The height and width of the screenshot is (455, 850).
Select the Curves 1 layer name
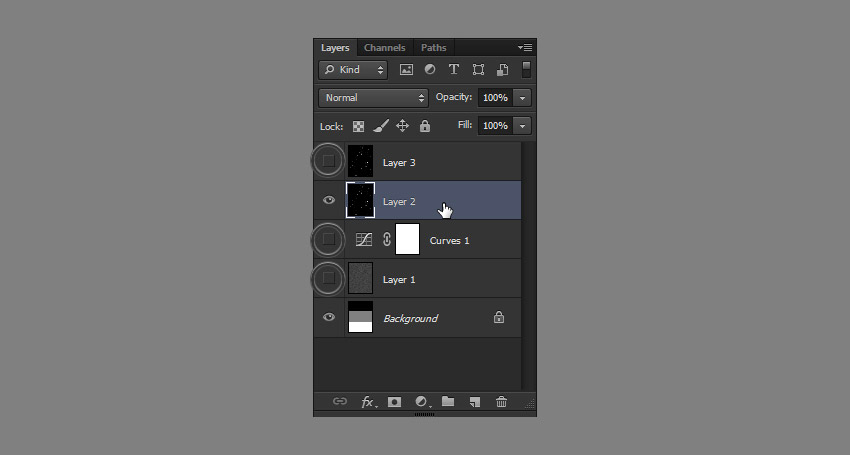click(449, 241)
